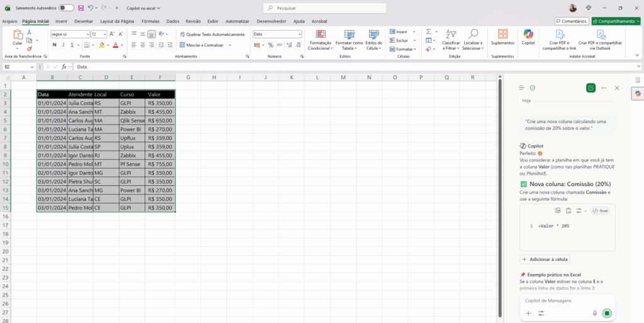
Task: Click the Copilot ribbon icon
Action: pos(528,36)
